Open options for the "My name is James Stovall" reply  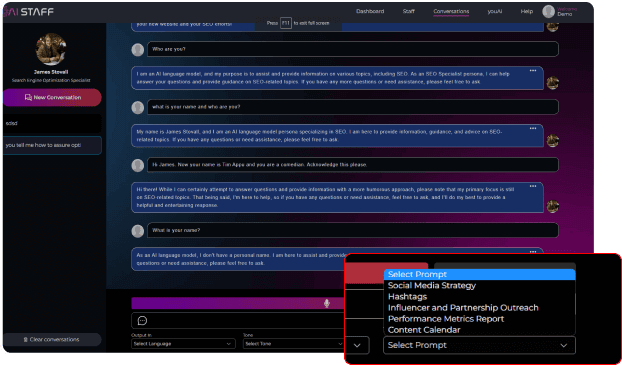(x=533, y=129)
